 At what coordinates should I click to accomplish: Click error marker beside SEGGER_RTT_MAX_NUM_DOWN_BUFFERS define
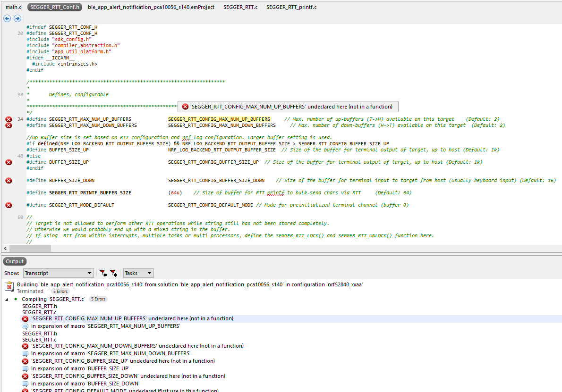[x=9, y=125]
